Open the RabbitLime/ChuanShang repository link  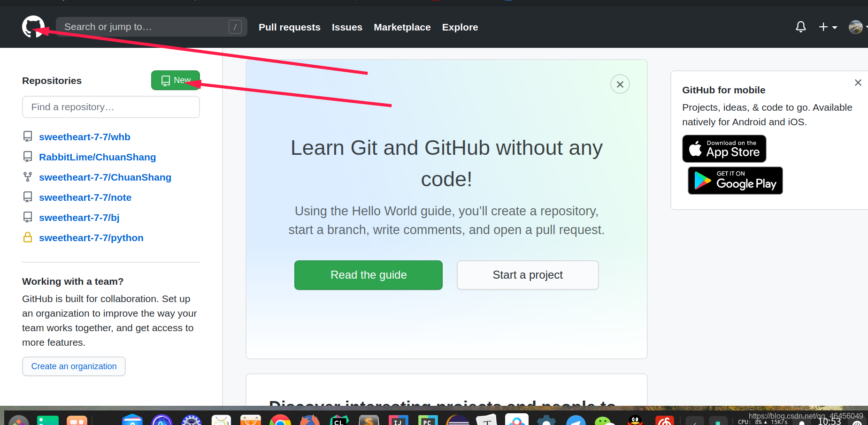coord(97,157)
